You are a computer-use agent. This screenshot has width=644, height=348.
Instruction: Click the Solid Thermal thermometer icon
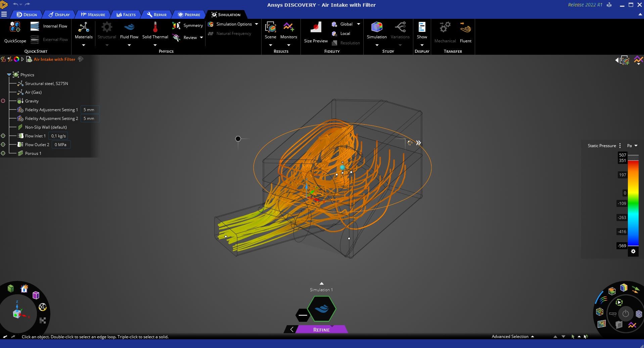[155, 27]
